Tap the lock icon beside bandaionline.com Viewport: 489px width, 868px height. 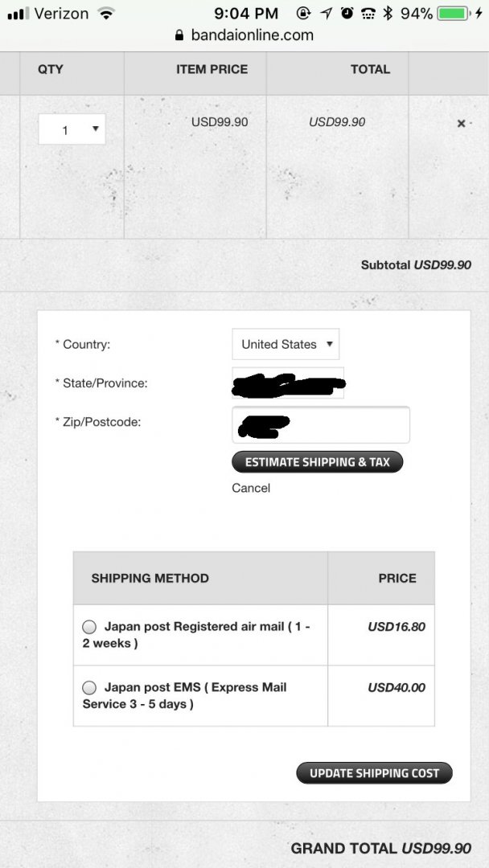(x=179, y=35)
